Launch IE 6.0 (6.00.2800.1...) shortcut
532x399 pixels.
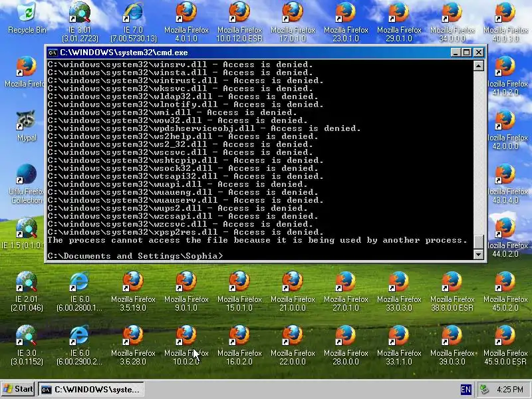80,291
